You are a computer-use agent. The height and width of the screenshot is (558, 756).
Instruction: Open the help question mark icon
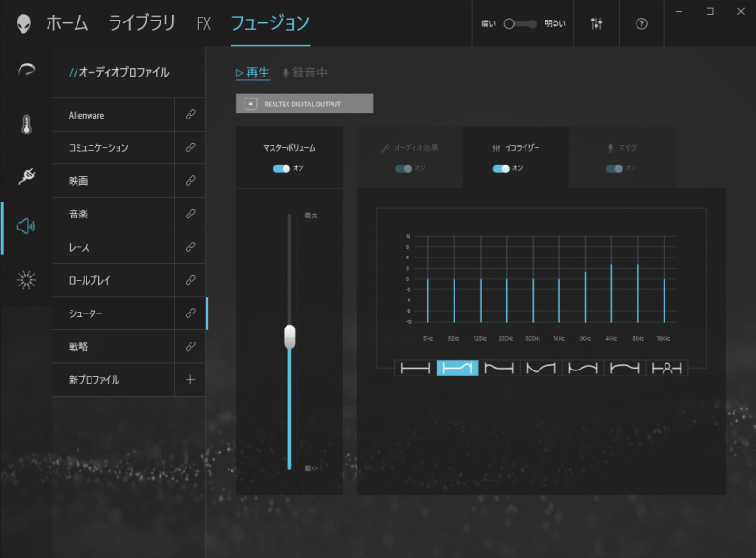[641, 23]
